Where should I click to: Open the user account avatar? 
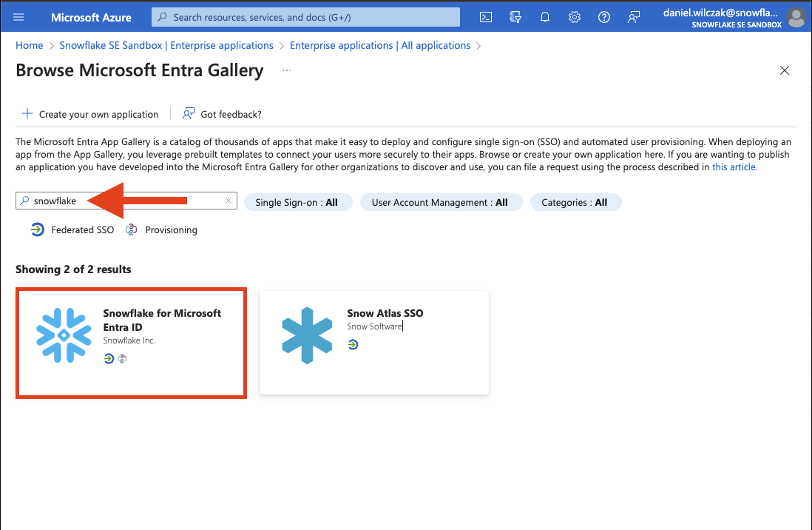(796, 17)
